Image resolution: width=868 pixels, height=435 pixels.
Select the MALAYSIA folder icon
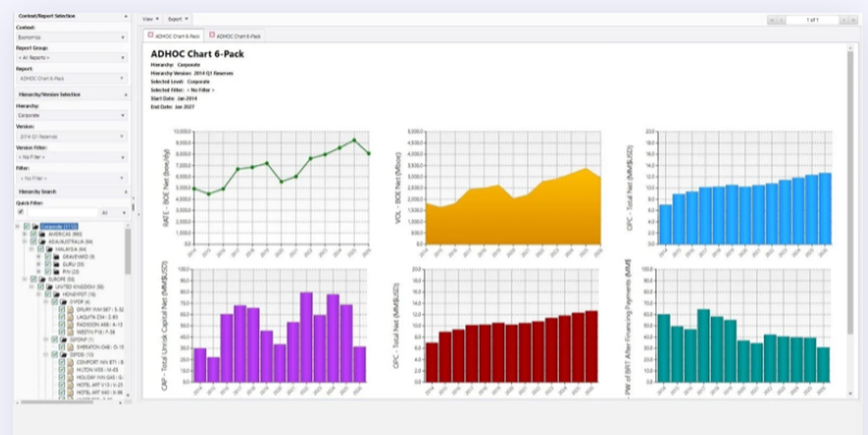pos(49,249)
